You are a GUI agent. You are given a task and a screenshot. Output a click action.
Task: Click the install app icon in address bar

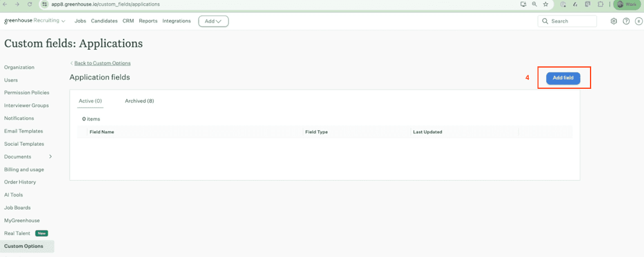(523, 4)
